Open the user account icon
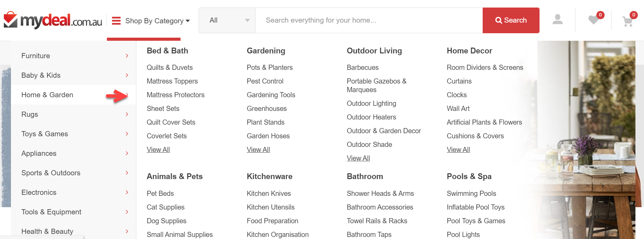Image resolution: width=644 pixels, height=239 pixels. [557, 20]
